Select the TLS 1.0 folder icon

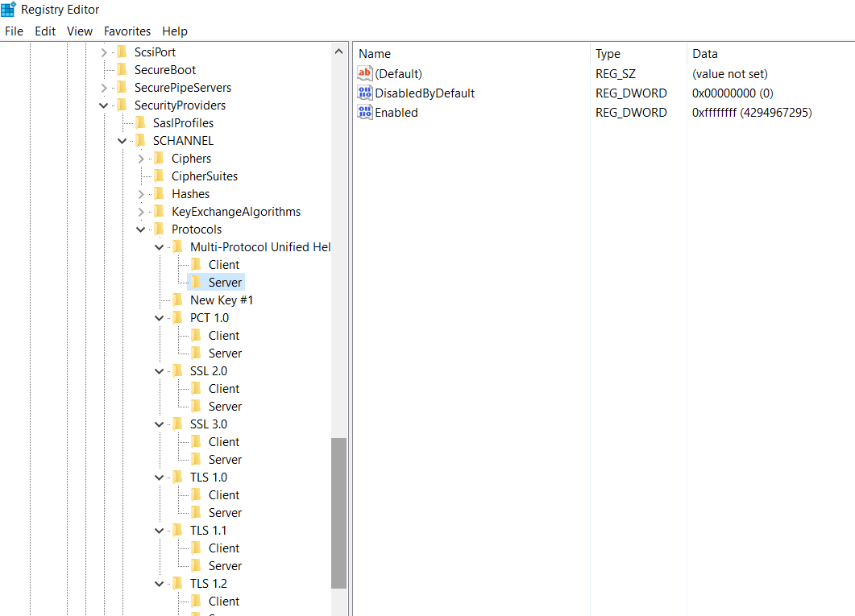point(178,477)
